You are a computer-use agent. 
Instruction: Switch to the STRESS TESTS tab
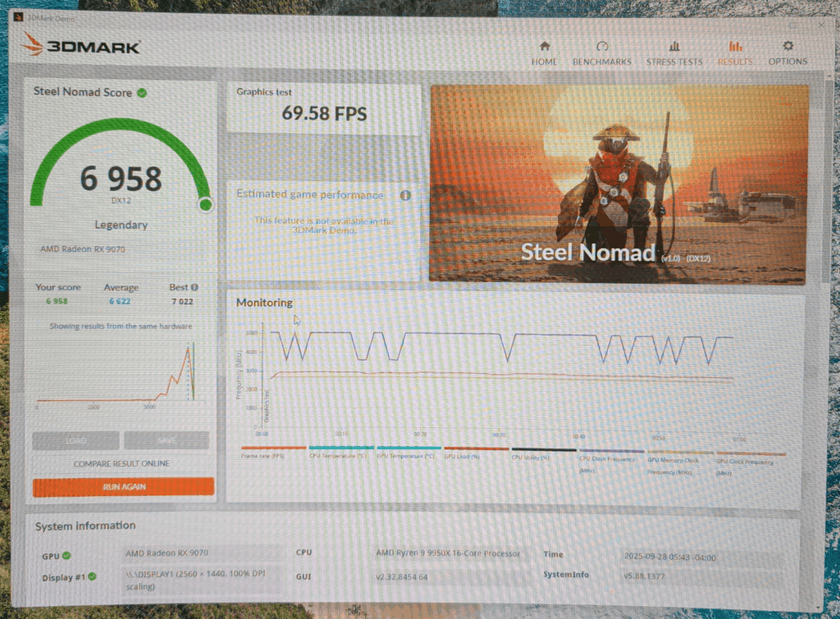(x=674, y=53)
